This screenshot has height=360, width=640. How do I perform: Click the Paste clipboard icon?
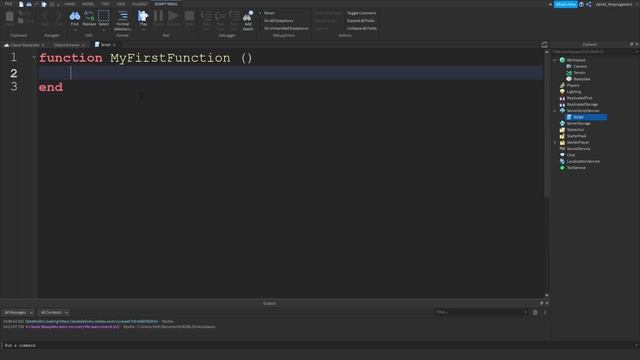[9, 16]
